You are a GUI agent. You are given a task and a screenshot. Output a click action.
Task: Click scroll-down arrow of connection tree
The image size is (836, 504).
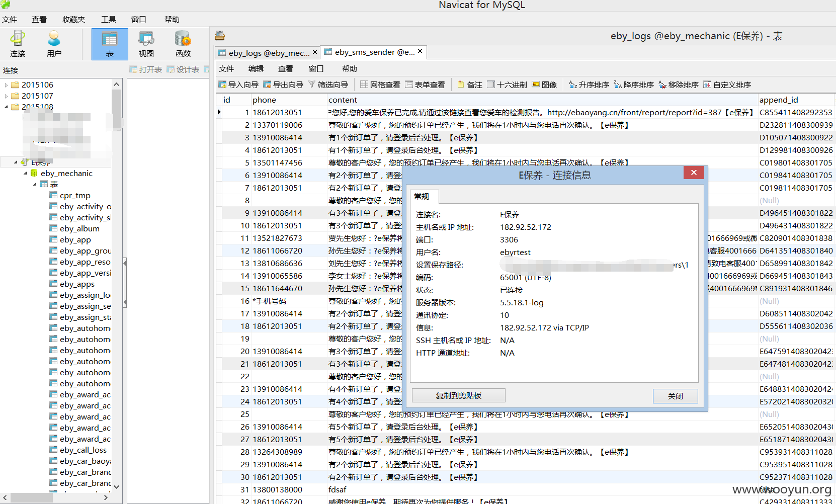(x=117, y=486)
